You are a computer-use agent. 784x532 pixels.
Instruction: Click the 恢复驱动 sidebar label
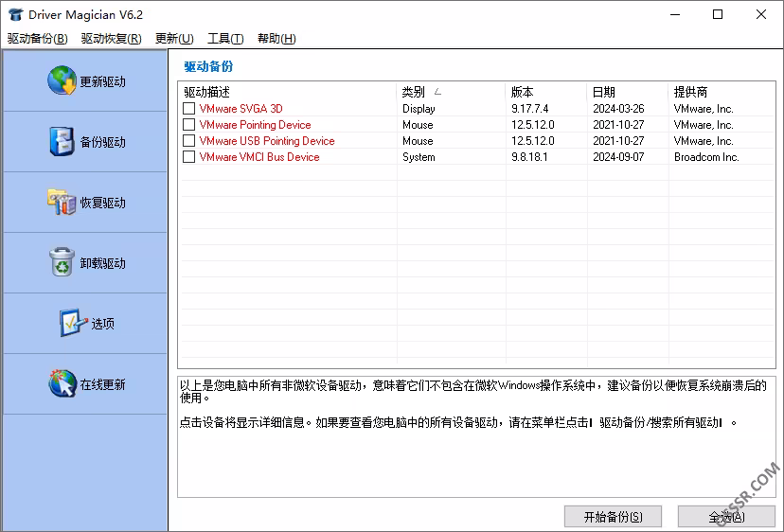[102, 203]
